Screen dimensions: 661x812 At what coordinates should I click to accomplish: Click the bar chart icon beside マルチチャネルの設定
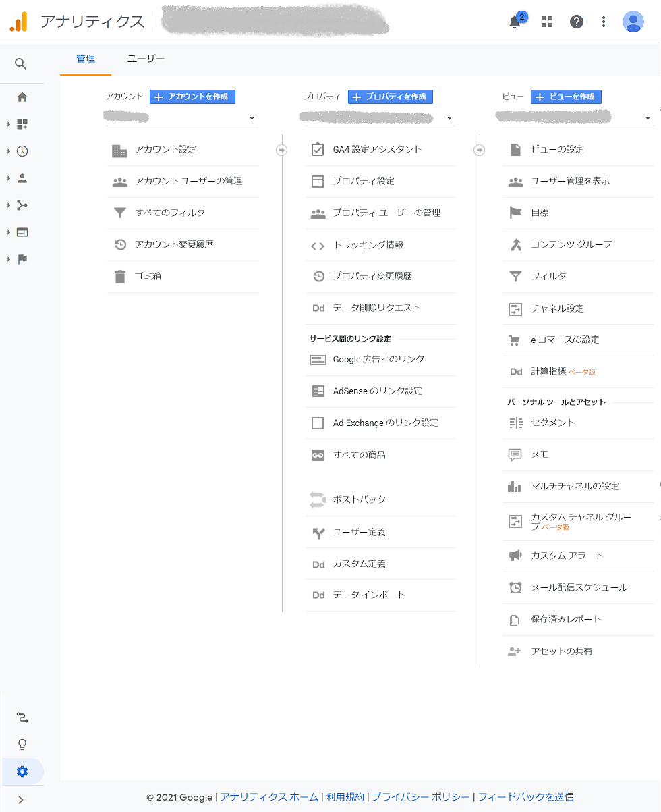515,486
